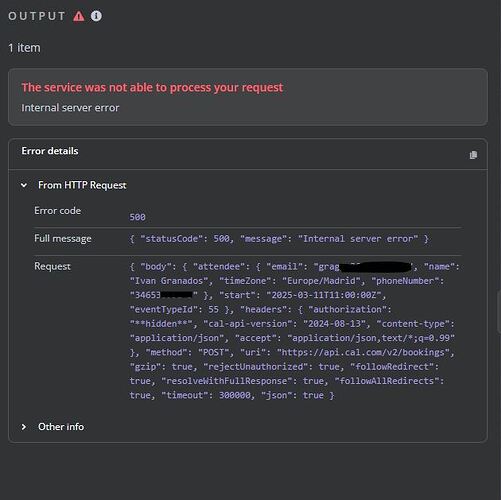Screen dimensions: 501x500
Task: Click the Full message row label
Action: 63,239
